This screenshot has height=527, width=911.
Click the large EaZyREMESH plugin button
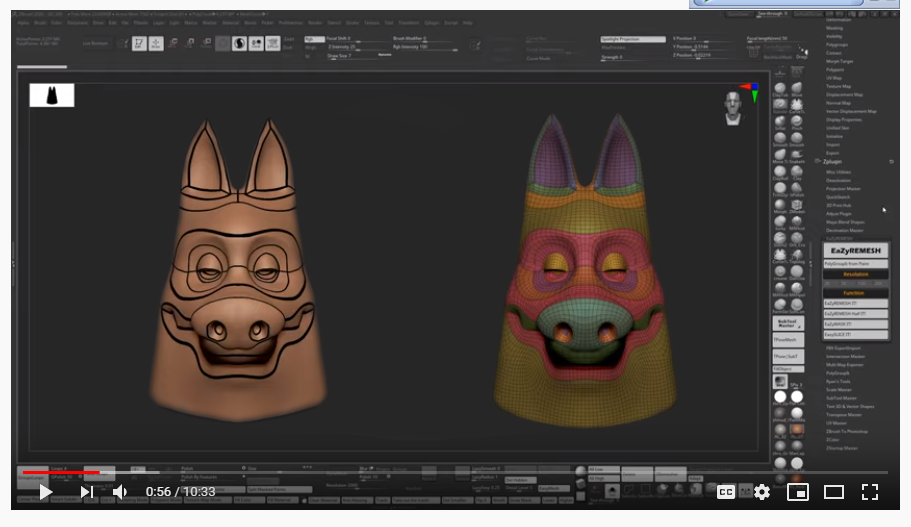pos(855,250)
